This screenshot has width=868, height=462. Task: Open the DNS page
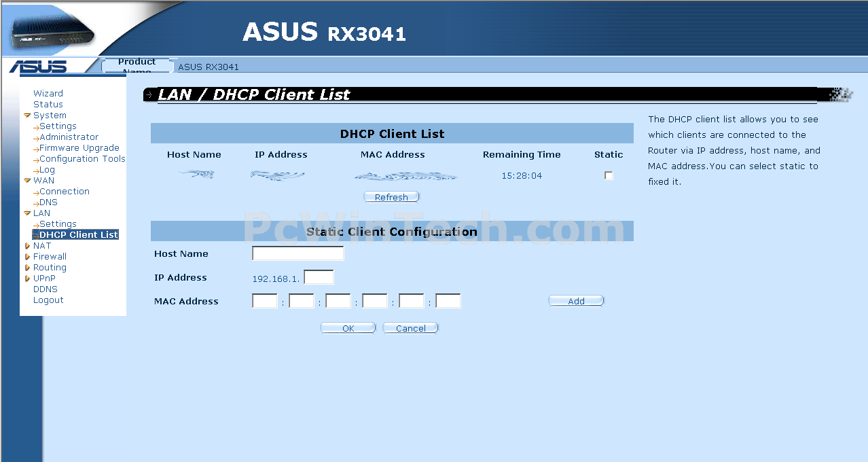[48, 202]
